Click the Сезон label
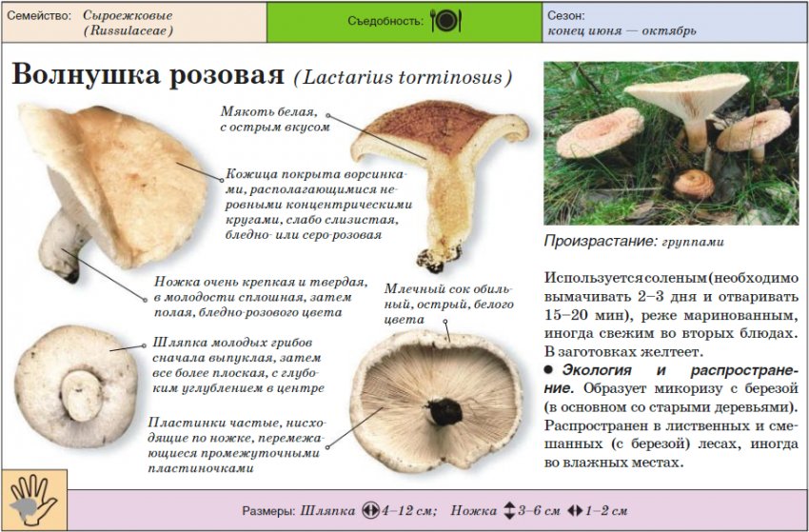Image resolution: width=809 pixels, height=532 pixels. 566,15
